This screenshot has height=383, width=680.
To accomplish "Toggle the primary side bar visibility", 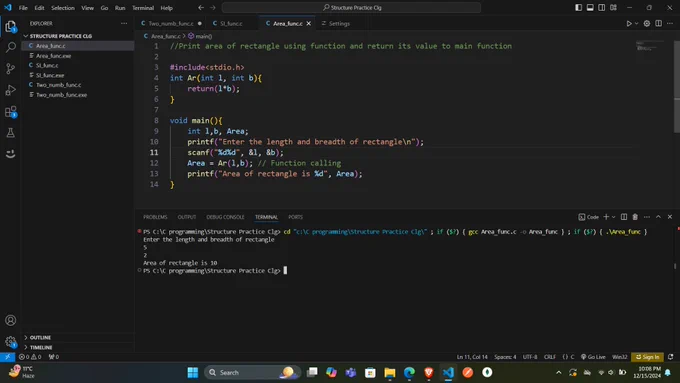I will coord(579,8).
